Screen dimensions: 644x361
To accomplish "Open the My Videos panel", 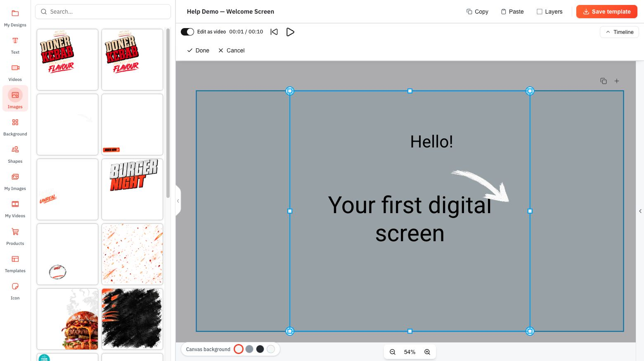I will click(x=15, y=209).
